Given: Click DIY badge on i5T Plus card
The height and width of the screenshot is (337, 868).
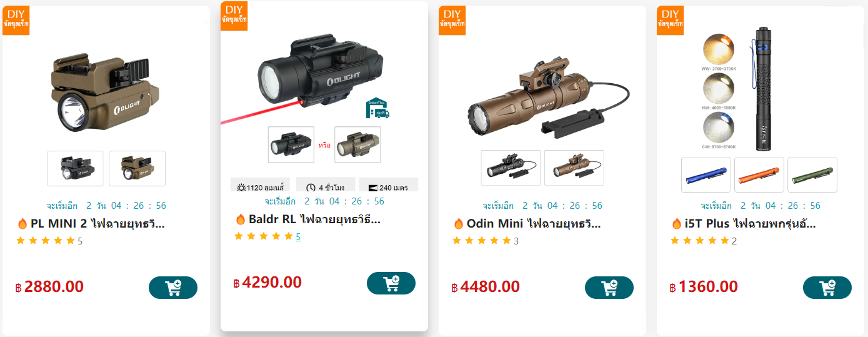Looking at the screenshot, I should pyautogui.click(x=670, y=20).
